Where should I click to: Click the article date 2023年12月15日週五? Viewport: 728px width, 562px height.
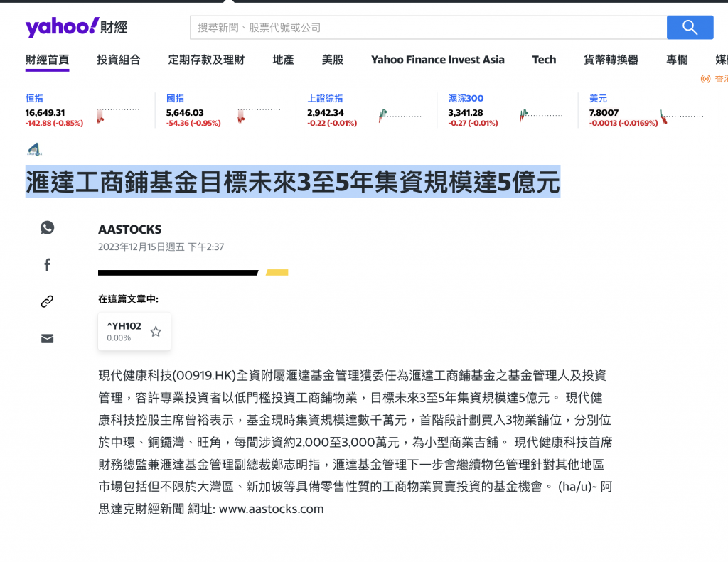141,247
